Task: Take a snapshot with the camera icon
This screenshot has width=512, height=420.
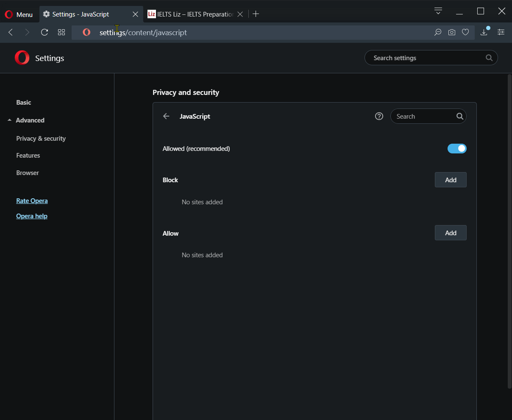Action: click(452, 32)
